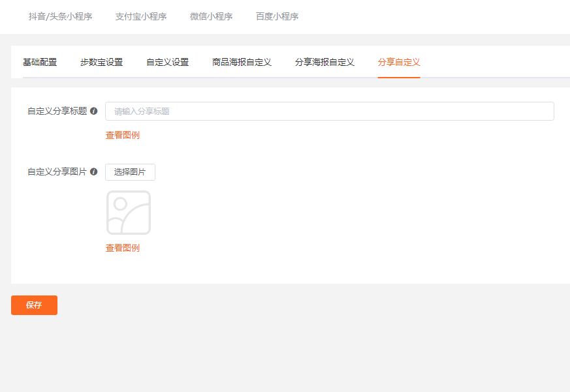
Task: Click the image placeholder thumbnail
Action: tap(129, 213)
